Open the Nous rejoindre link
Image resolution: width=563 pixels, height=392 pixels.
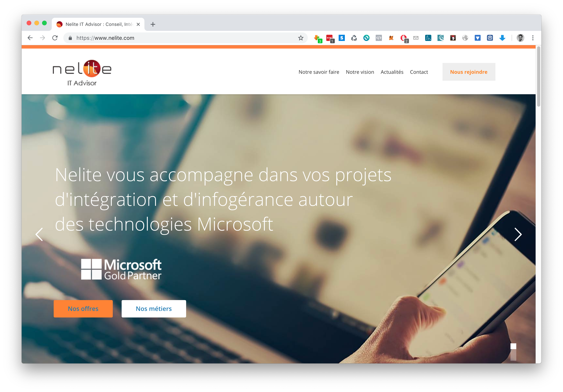pos(469,72)
